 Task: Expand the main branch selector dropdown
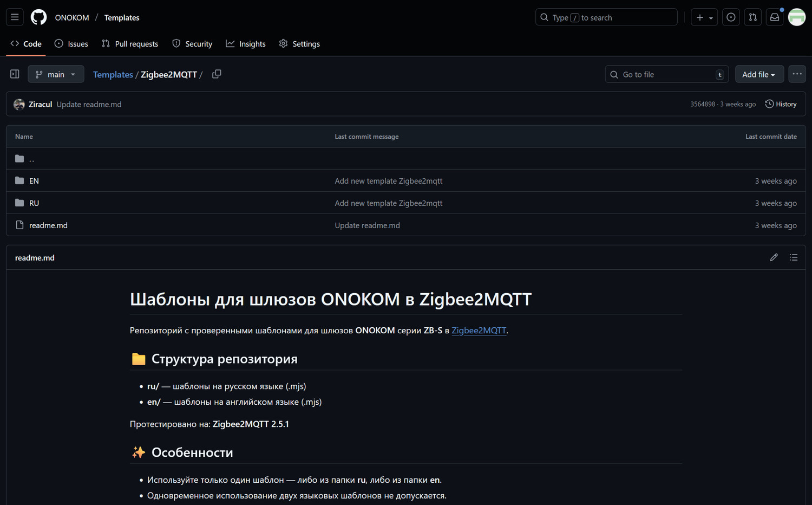56,74
